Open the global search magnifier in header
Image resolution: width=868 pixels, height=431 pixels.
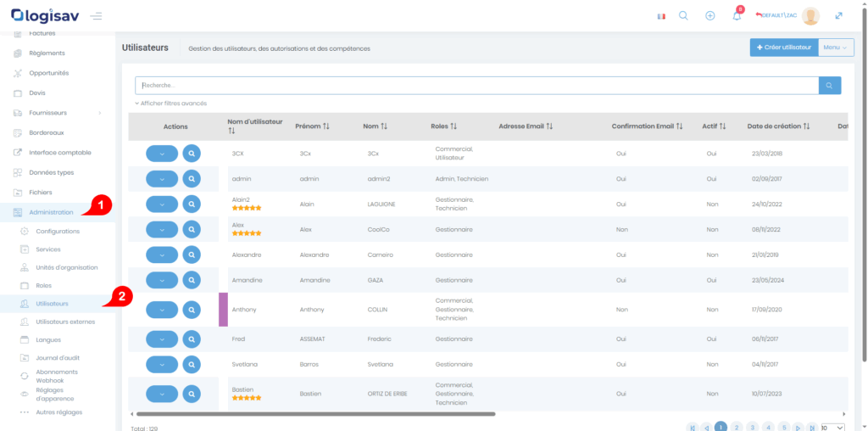click(683, 16)
